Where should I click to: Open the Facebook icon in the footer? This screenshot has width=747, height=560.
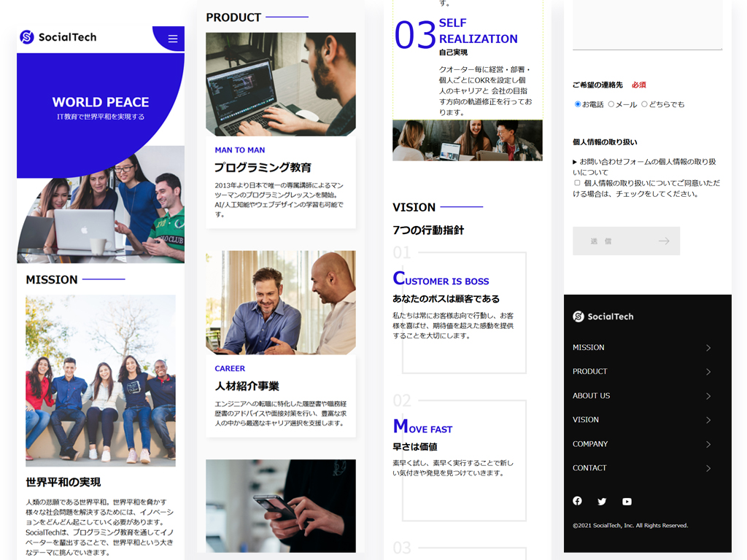click(x=577, y=500)
